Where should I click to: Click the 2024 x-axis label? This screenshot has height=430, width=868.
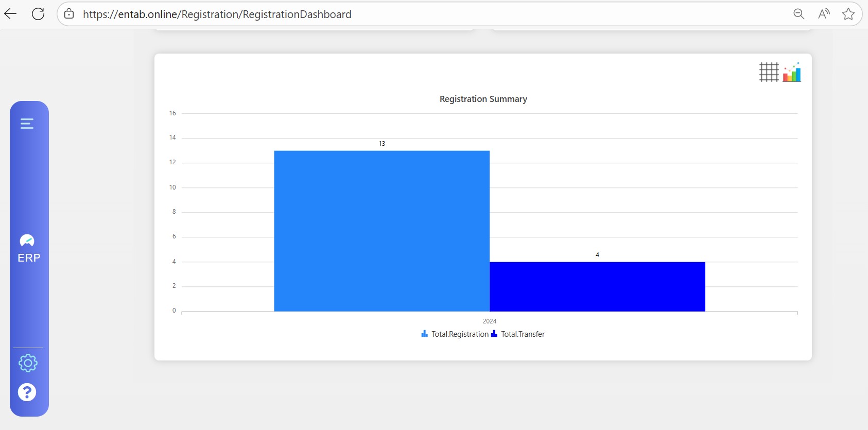click(x=489, y=321)
